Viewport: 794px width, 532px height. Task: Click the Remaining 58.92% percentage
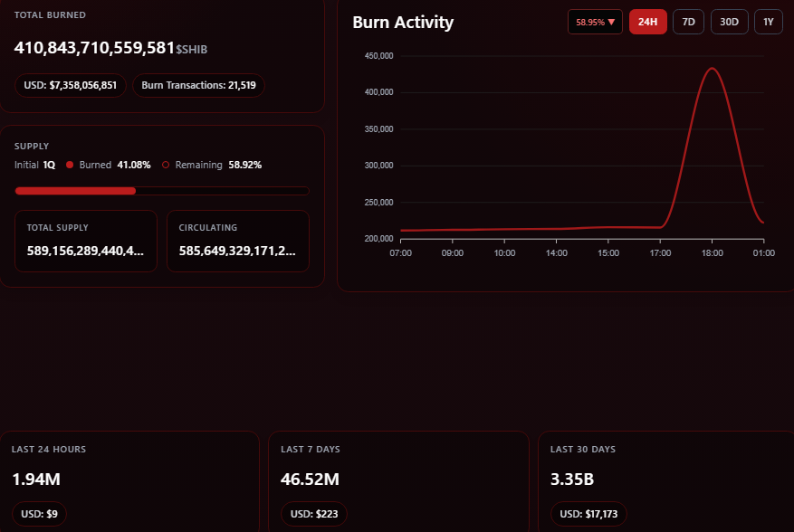(244, 165)
